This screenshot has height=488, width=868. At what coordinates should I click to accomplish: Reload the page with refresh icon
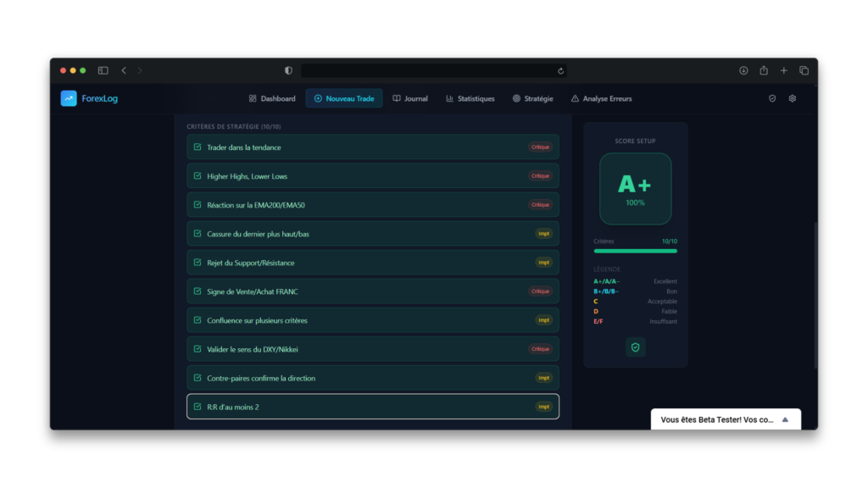click(560, 71)
